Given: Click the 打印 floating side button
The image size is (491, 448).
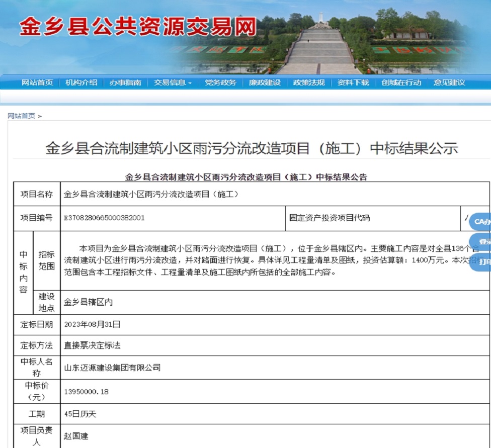Looking at the screenshot, I should point(481,262).
